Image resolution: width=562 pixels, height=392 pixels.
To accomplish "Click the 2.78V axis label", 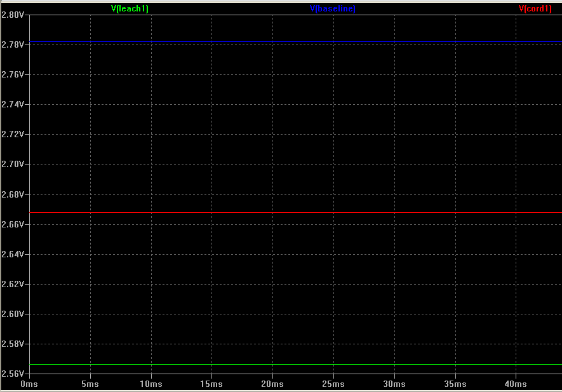I will tap(13, 44).
